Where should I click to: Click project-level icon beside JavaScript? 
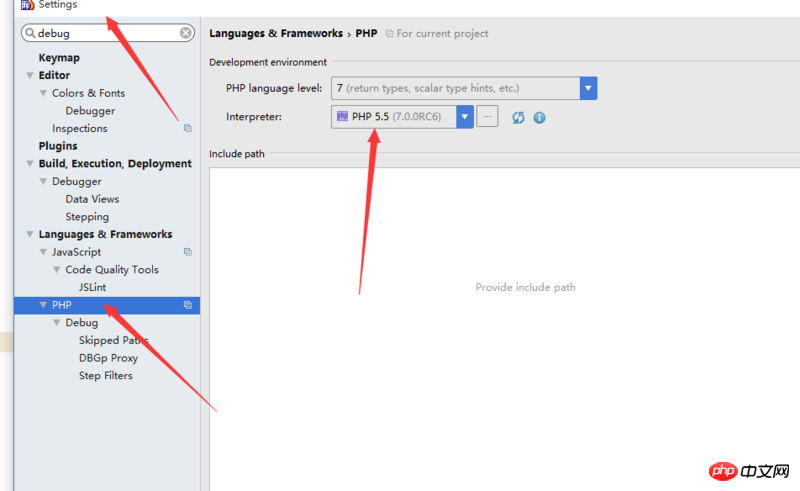tap(188, 252)
